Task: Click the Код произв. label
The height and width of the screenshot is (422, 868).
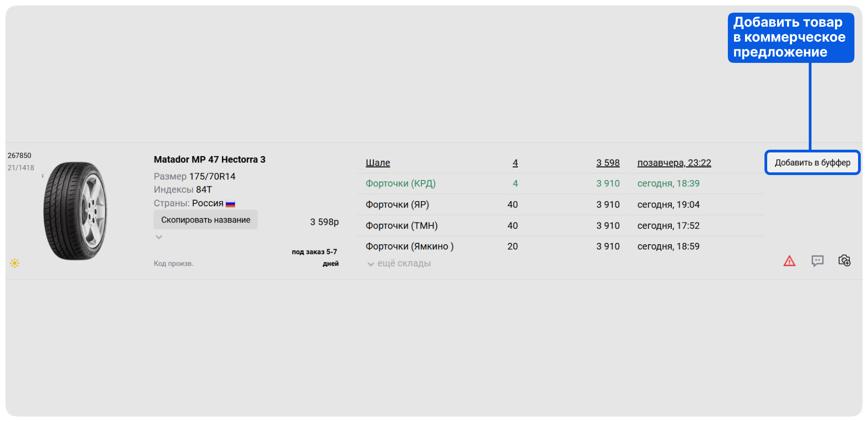Action: pos(174,264)
